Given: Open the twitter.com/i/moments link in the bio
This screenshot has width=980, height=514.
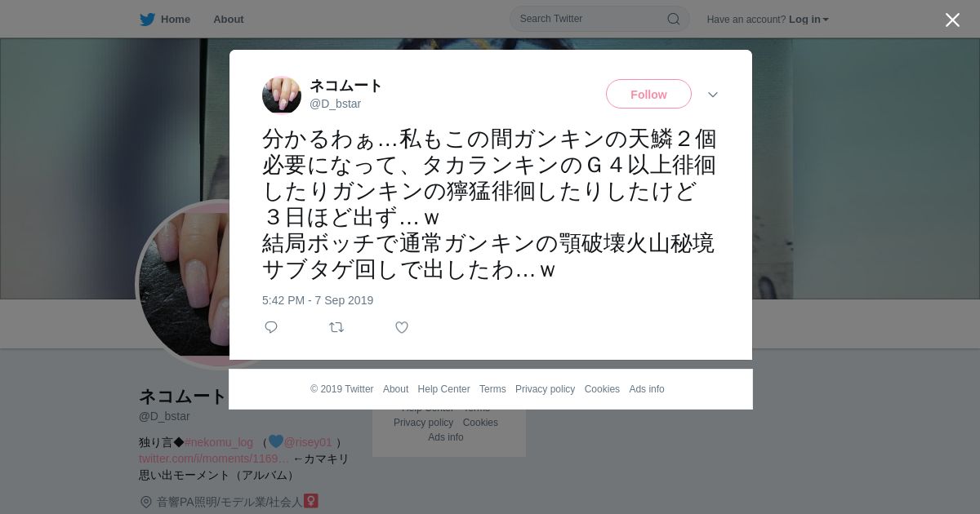Looking at the screenshot, I should click(214, 459).
